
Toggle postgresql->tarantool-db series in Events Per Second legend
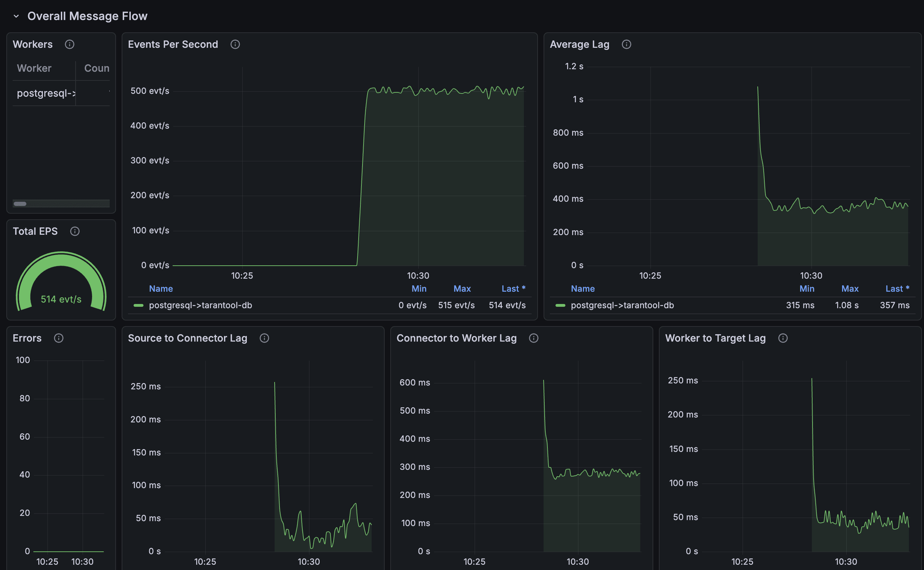(x=200, y=305)
